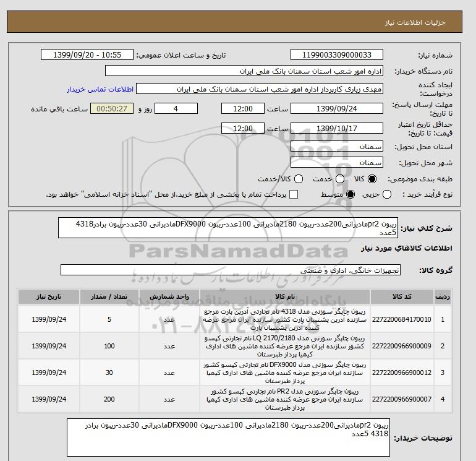The image size is (476, 461).
Task: Click the PR2 ribbon product name
Action: pos(285,399)
